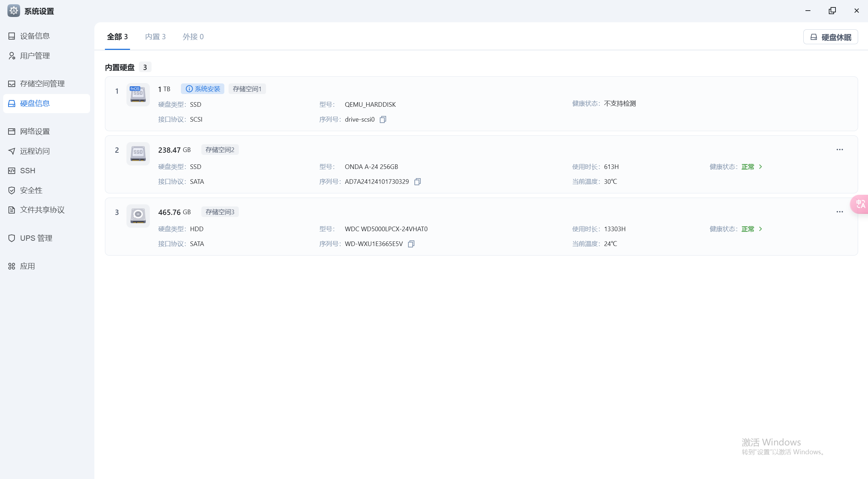Click the 存储空间2 tag

tap(220, 150)
